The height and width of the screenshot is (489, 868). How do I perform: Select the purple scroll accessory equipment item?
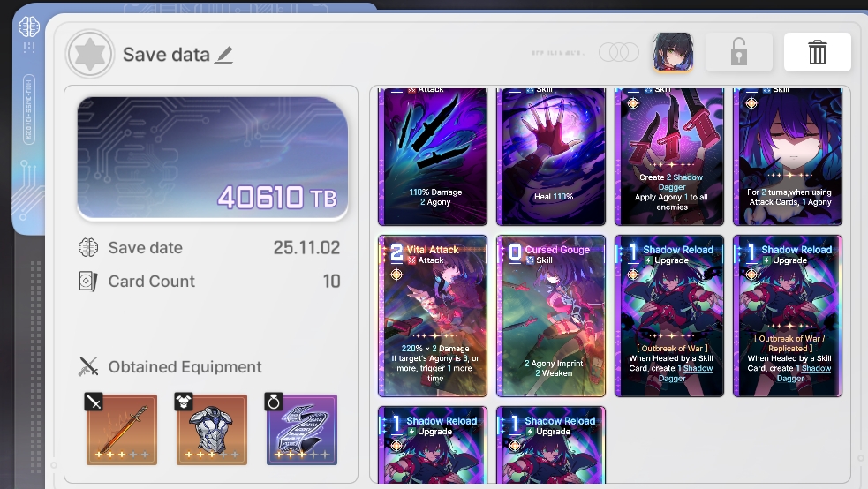tap(302, 429)
